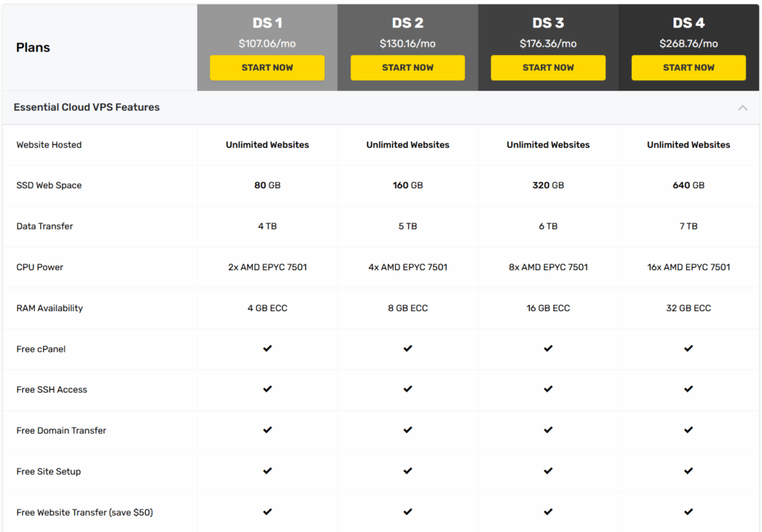Click Free Website Transfer checkmark for DS 4
Image resolution: width=762 pixels, height=532 pixels.
pos(688,512)
